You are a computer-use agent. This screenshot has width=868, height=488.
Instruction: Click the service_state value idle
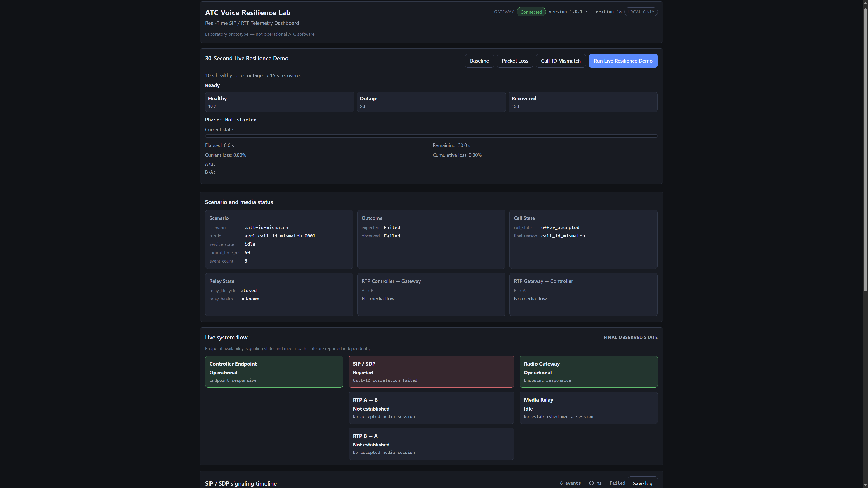point(250,244)
